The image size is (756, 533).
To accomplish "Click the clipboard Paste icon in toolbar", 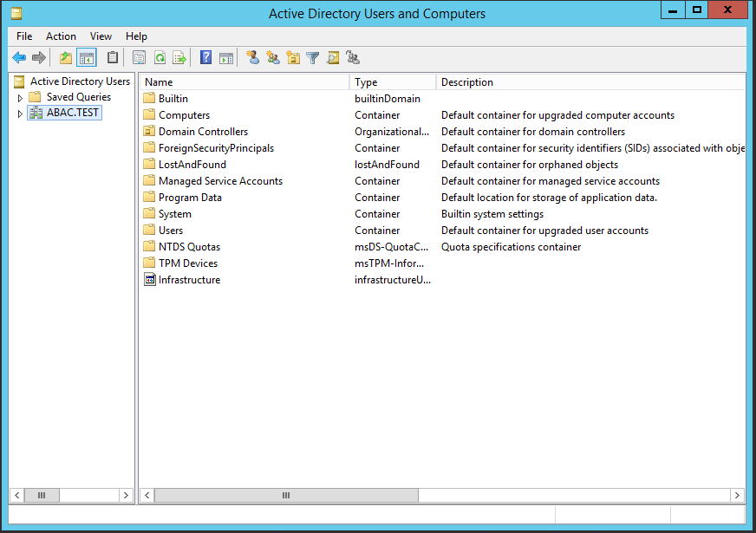I will tap(113, 58).
